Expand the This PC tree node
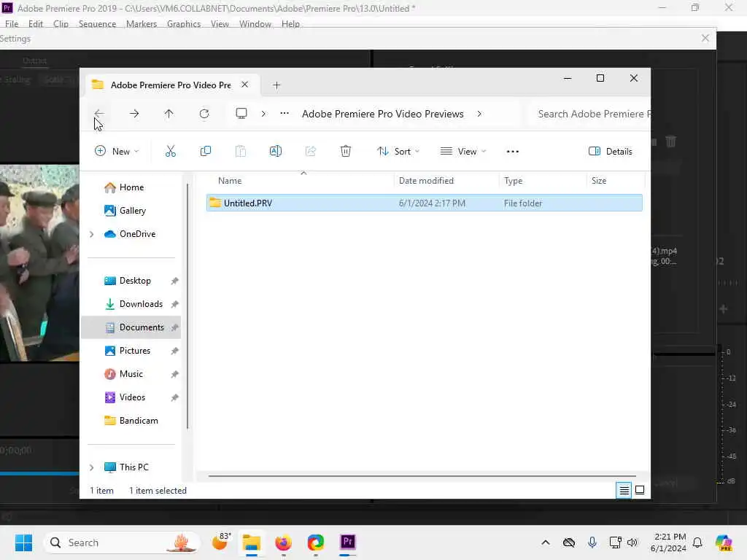This screenshot has width=747, height=560. coord(91,467)
